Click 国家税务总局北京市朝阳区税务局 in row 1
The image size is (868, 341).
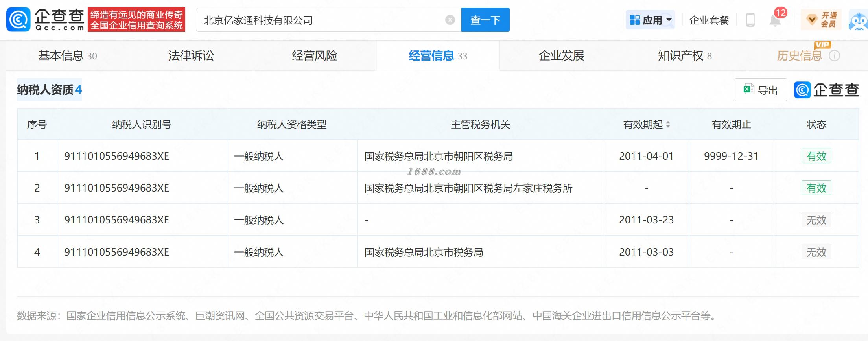point(439,156)
